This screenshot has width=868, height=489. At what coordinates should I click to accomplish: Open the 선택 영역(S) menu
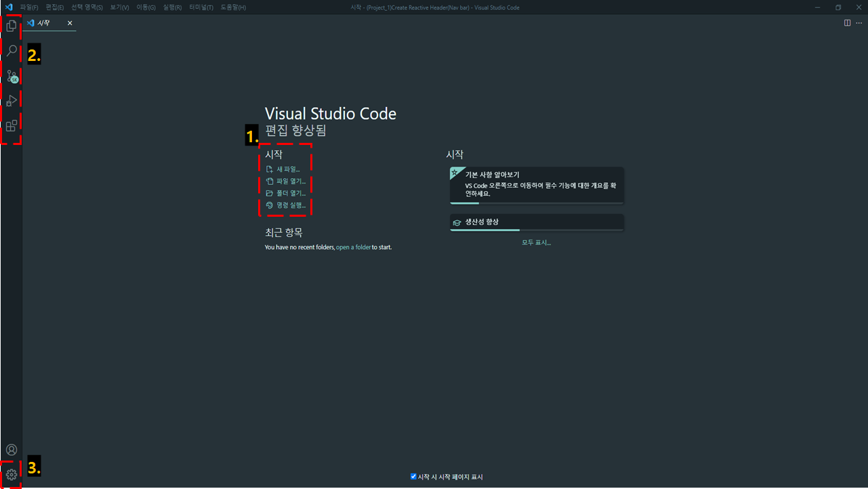pyautogui.click(x=87, y=7)
